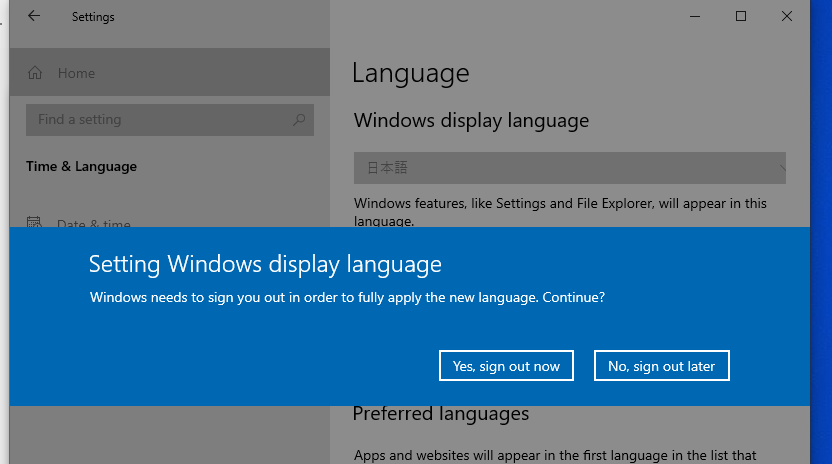The width and height of the screenshot is (832, 464).
Task: Focus the Find a setting search box
Action: [169, 119]
